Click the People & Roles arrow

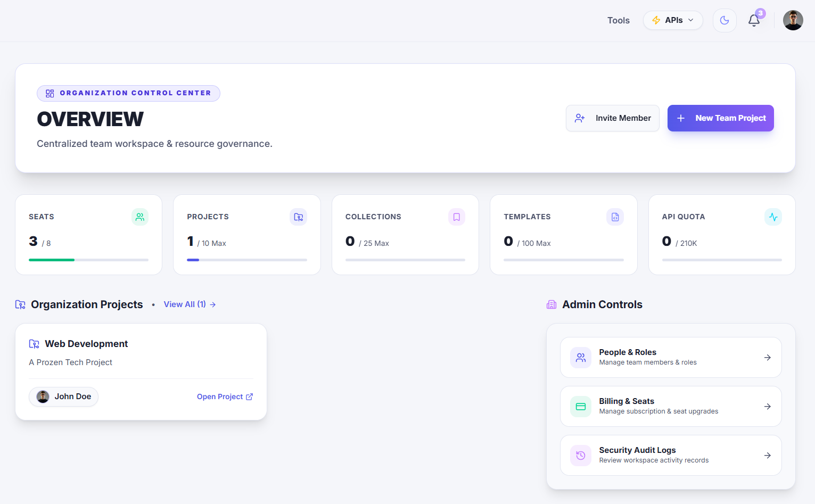pos(768,358)
